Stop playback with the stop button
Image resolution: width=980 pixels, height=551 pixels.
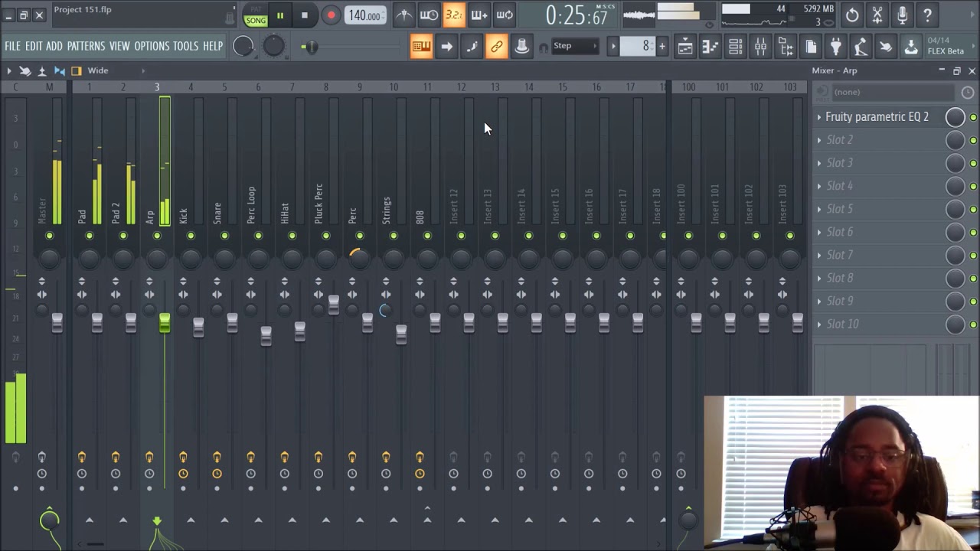[x=305, y=15]
